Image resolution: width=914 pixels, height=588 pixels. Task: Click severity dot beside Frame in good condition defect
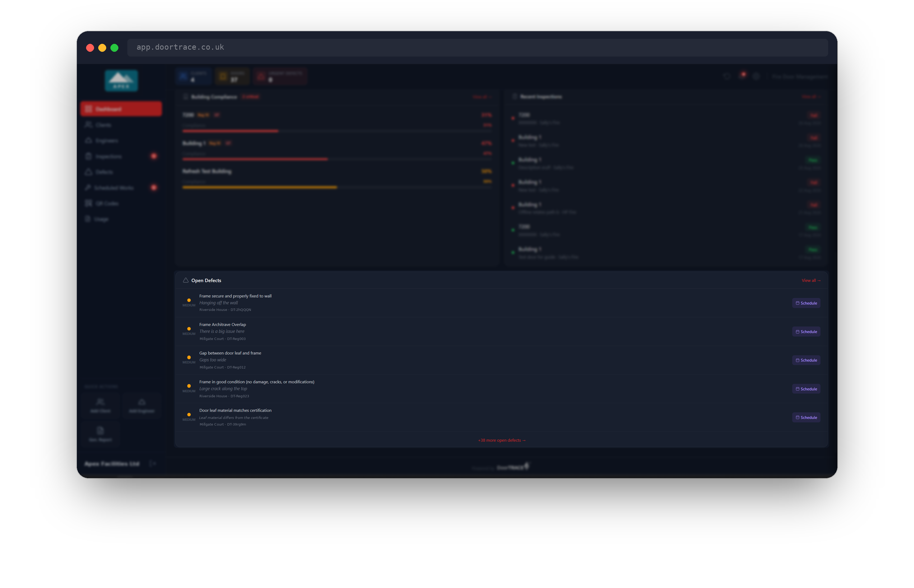pyautogui.click(x=189, y=386)
